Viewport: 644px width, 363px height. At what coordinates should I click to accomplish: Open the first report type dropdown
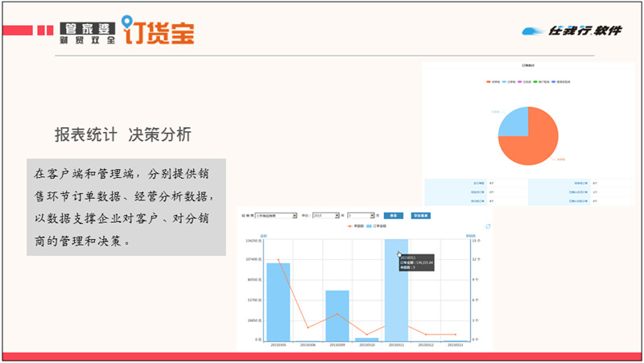(x=276, y=216)
